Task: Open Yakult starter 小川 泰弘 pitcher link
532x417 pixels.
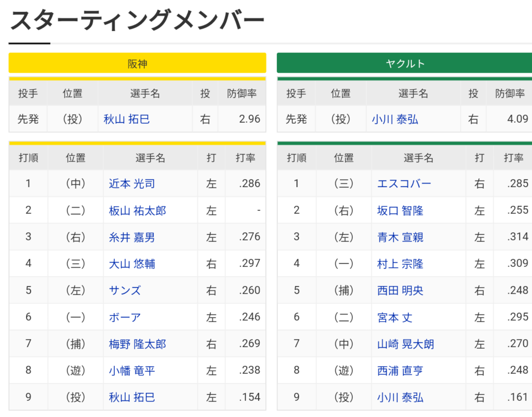Action: point(395,119)
